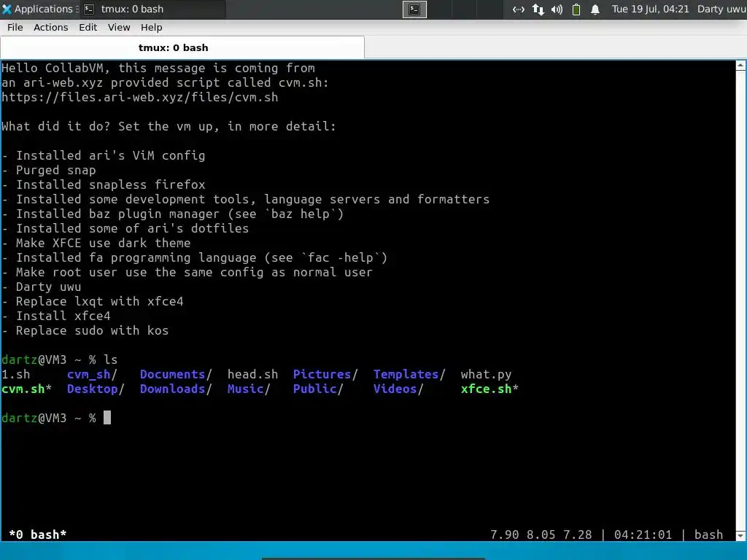Click the network transfer arrows icon

pos(538,9)
